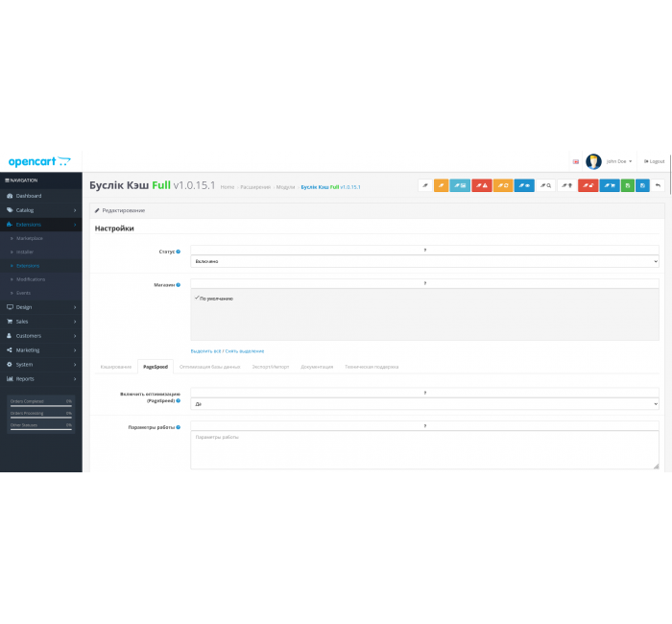This screenshot has height=624, width=672.
Task: Expand the Reports menu in sidebar
Action: click(41, 379)
